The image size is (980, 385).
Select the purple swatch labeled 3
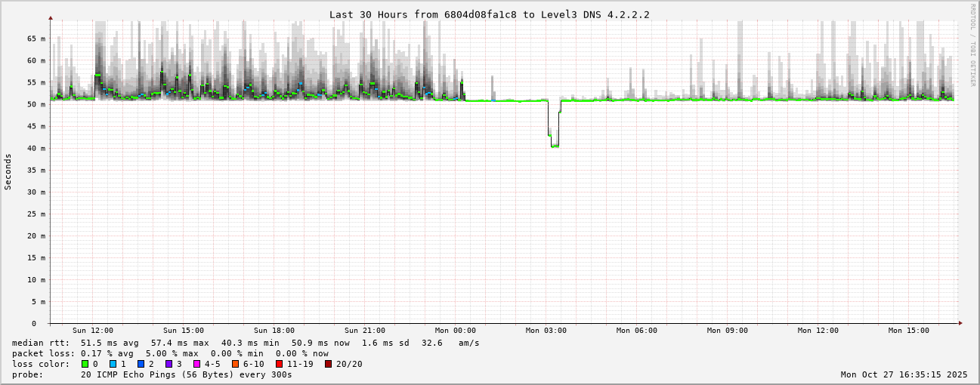(168, 364)
